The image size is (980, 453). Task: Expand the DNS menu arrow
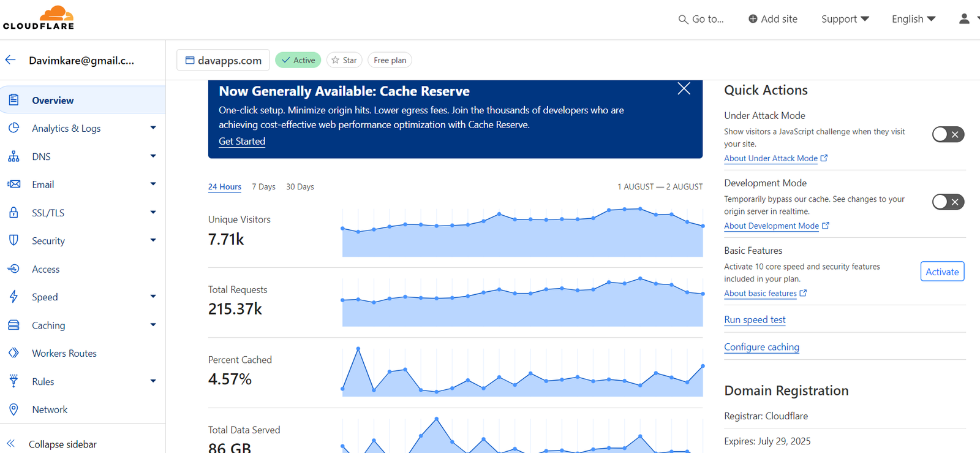click(x=153, y=156)
